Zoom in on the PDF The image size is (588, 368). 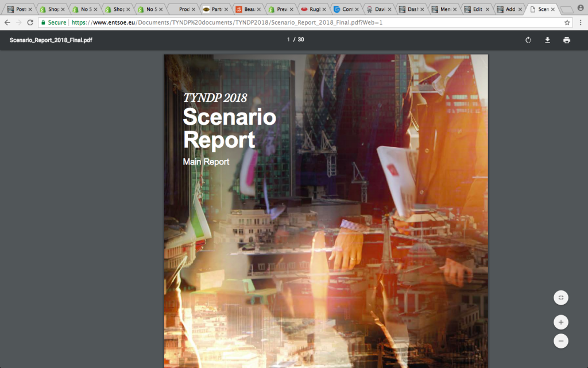(x=561, y=322)
